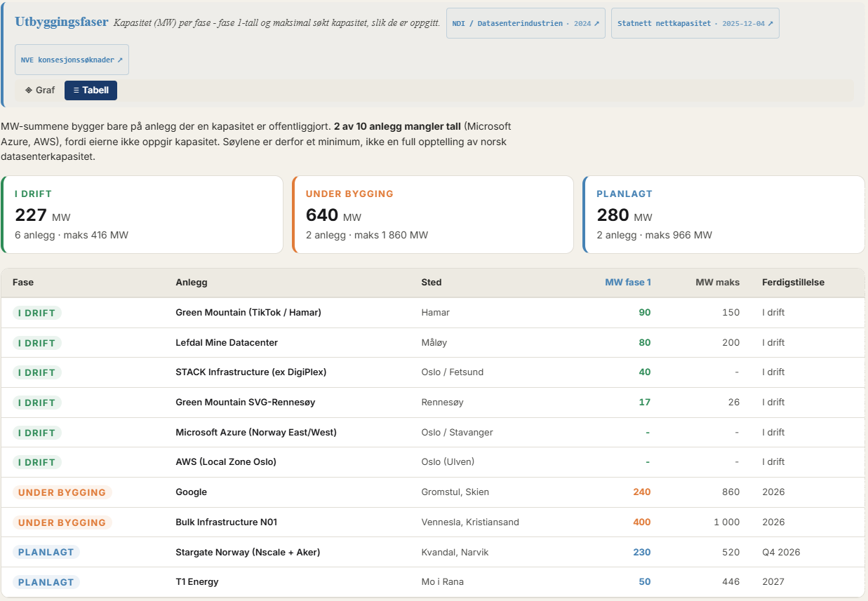
Task: Select Lefdal Mine Datacenter name
Action: tap(227, 342)
